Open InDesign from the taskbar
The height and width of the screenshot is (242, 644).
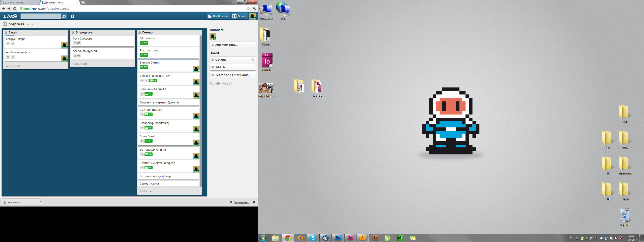350,238
